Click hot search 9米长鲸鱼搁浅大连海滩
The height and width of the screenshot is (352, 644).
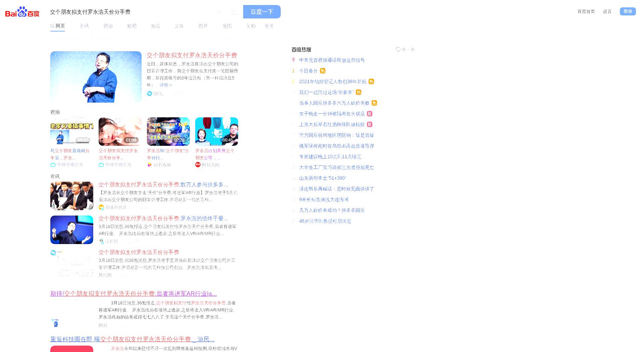pos(324,199)
